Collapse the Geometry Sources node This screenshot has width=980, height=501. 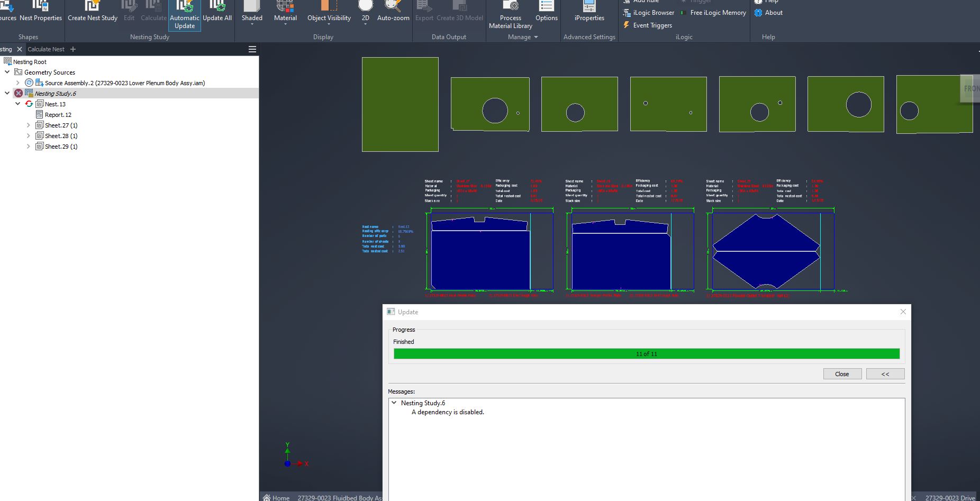[7, 72]
